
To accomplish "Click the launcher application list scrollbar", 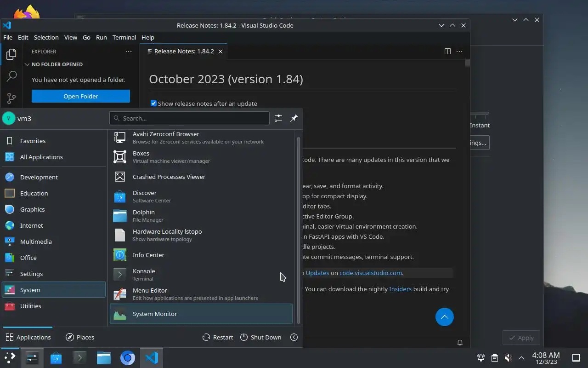I will (x=299, y=230).
